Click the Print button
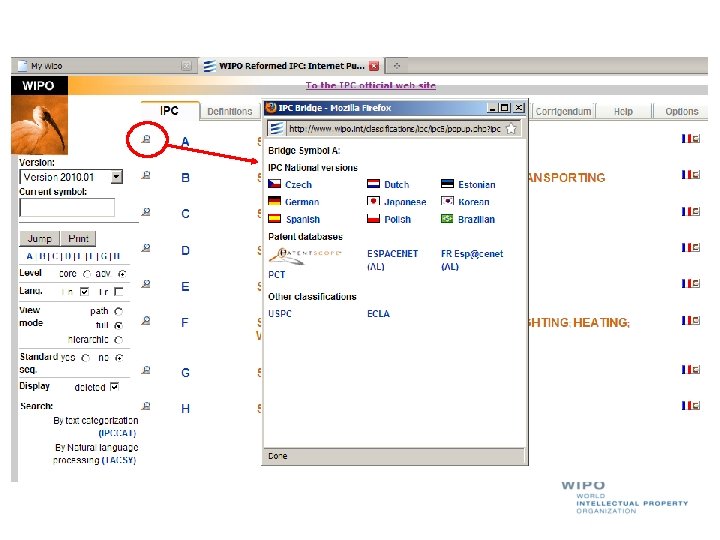The width and height of the screenshot is (720, 540). (78, 239)
